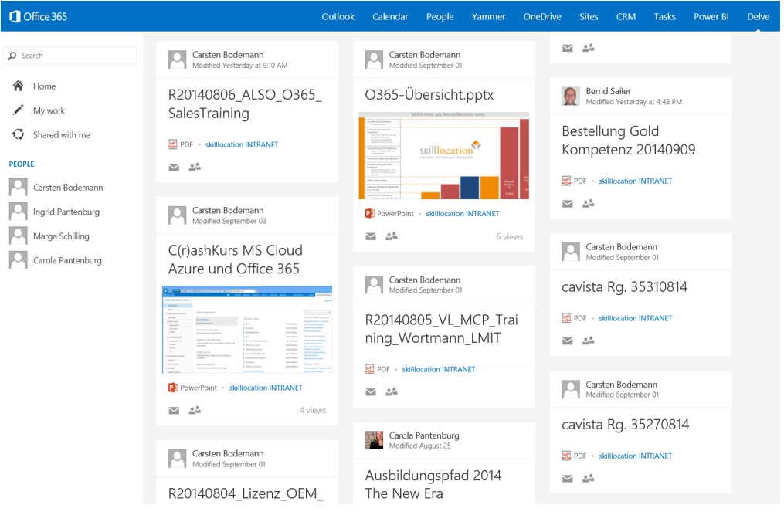The image size is (784, 532).
Task: Select Delve in the top navigation
Action: [x=758, y=16]
